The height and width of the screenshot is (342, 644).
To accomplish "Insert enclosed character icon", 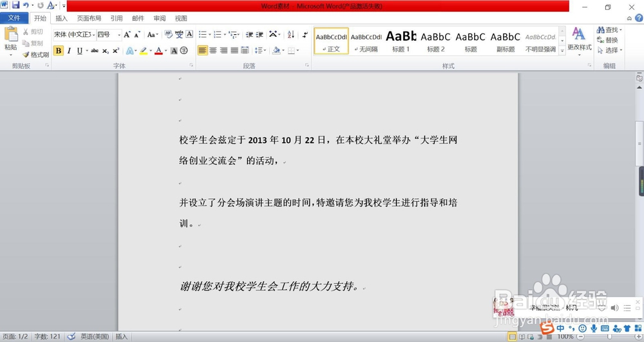I will (x=184, y=50).
